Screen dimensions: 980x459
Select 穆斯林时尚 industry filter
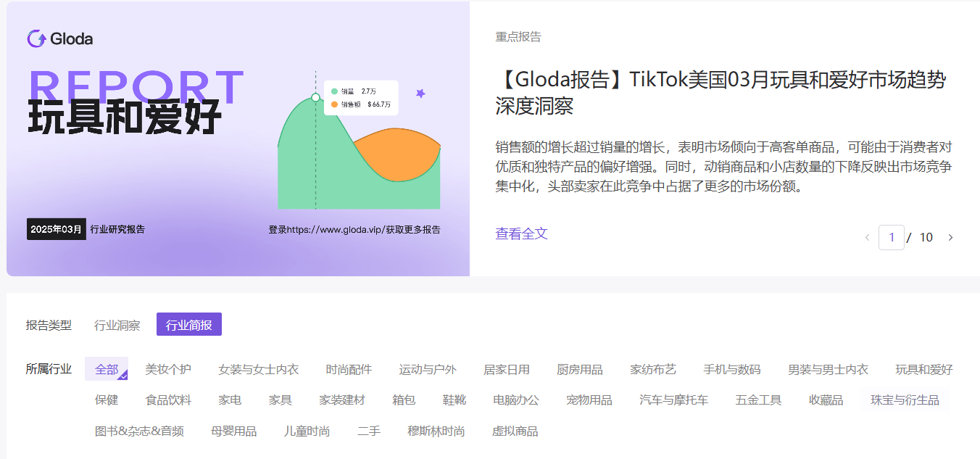click(x=436, y=431)
